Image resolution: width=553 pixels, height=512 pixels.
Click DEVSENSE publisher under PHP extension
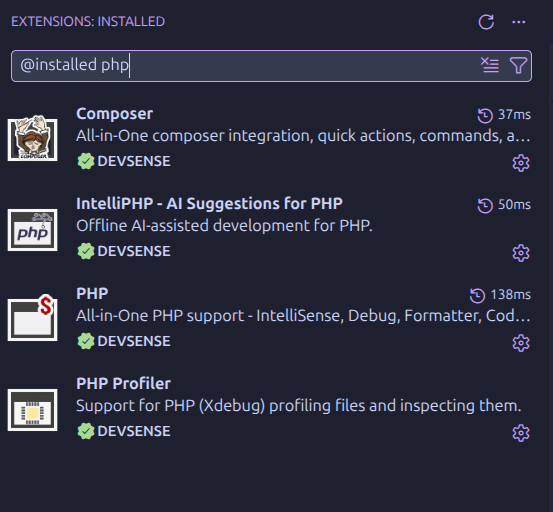tap(134, 341)
